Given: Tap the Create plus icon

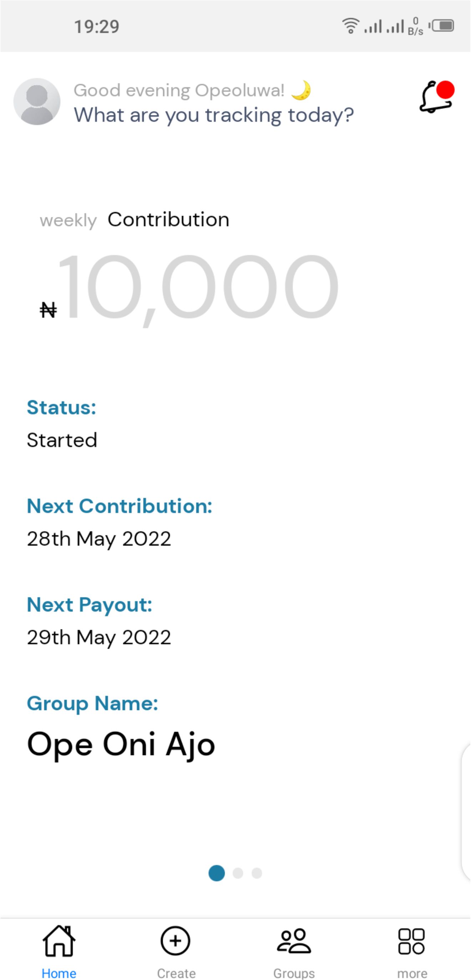Looking at the screenshot, I should point(175,940).
